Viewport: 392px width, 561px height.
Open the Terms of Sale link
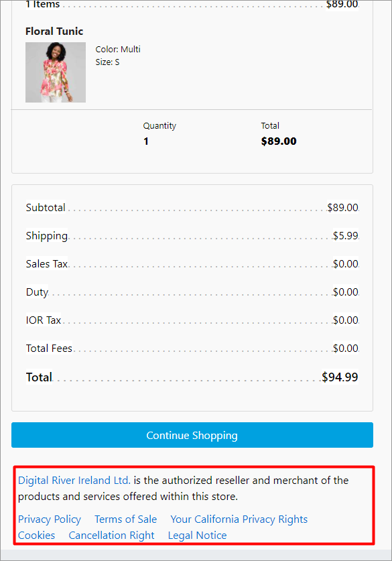pyautogui.click(x=125, y=519)
